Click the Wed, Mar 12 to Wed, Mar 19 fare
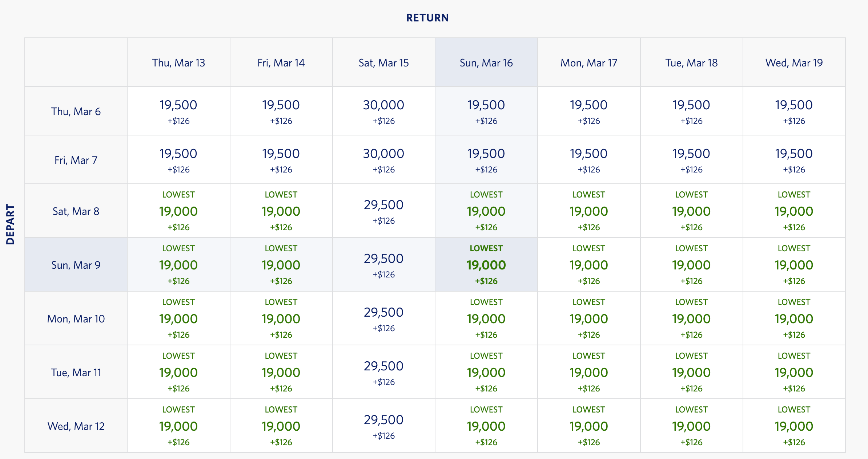 coord(794,426)
